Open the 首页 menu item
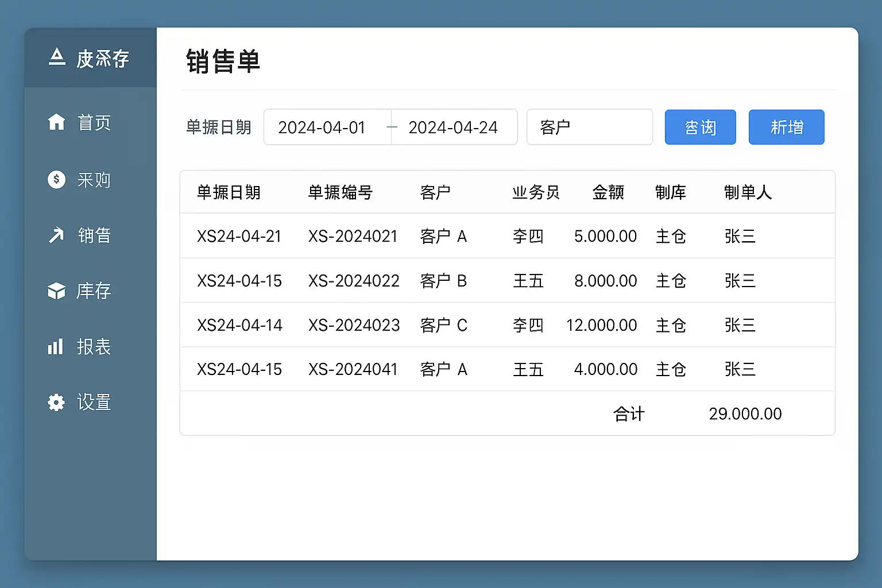The height and width of the screenshot is (588, 882). pos(94,122)
